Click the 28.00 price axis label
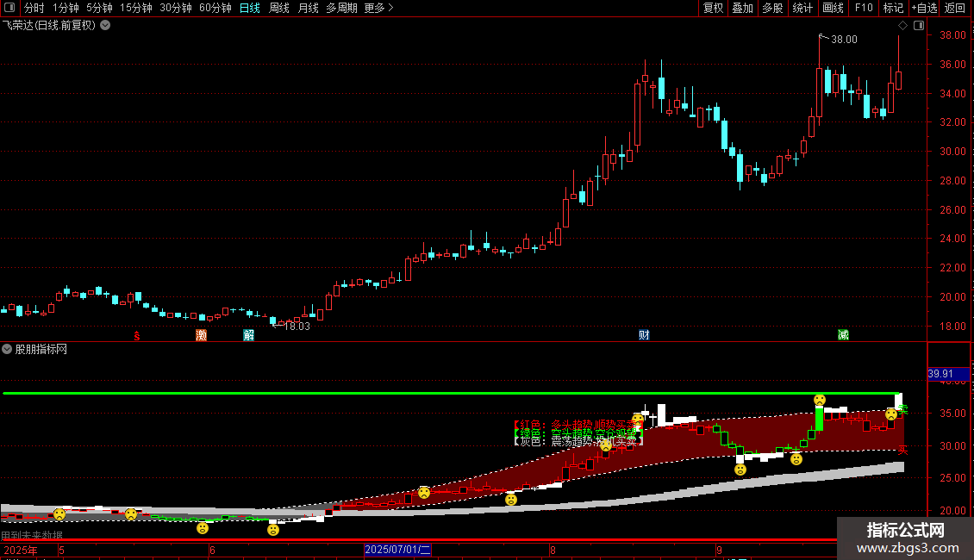This screenshot has height=560, width=974. point(952,181)
